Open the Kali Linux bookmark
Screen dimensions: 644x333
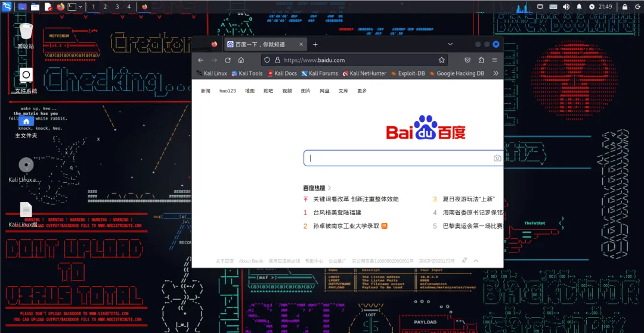pos(211,73)
